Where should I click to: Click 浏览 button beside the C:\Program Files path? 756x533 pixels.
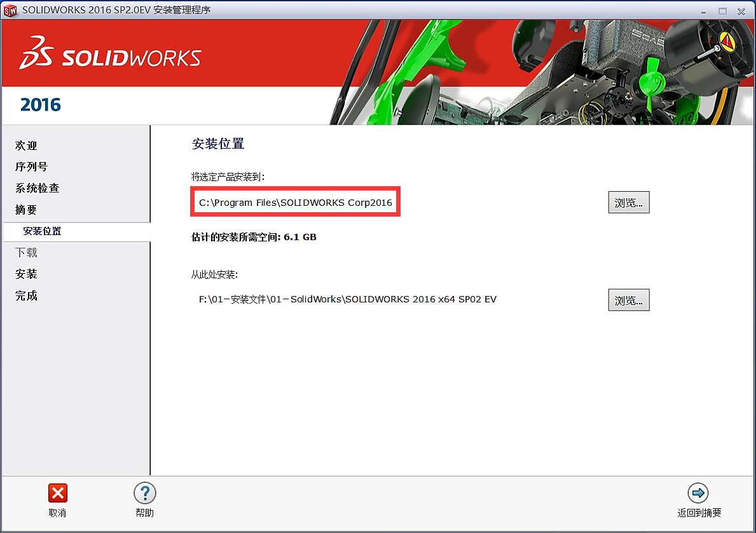[x=628, y=203]
